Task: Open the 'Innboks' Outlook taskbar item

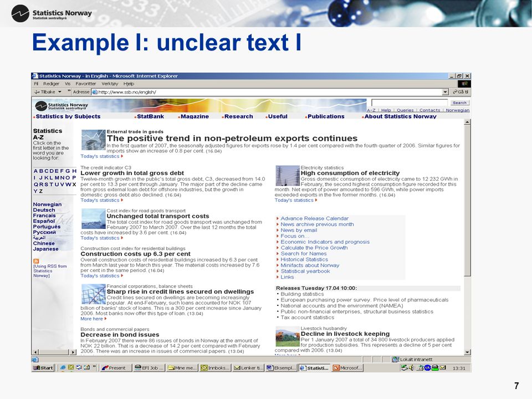Action: [x=215, y=368]
